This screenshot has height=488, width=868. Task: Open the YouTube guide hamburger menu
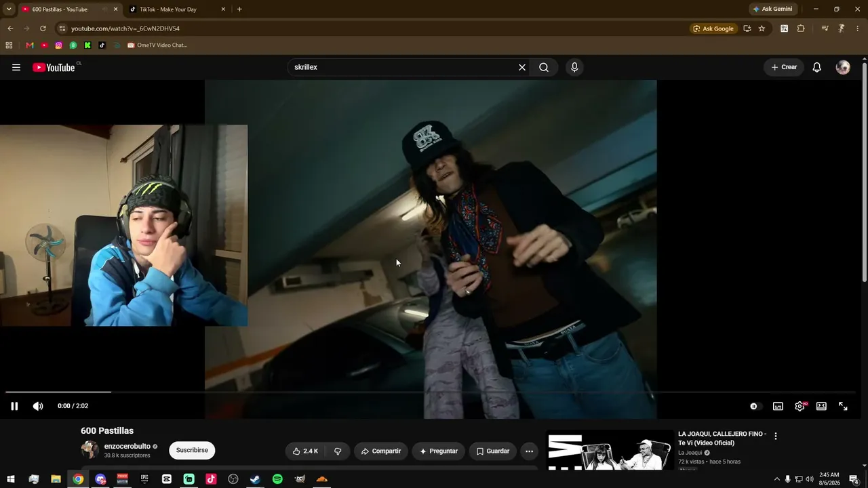pos(16,67)
